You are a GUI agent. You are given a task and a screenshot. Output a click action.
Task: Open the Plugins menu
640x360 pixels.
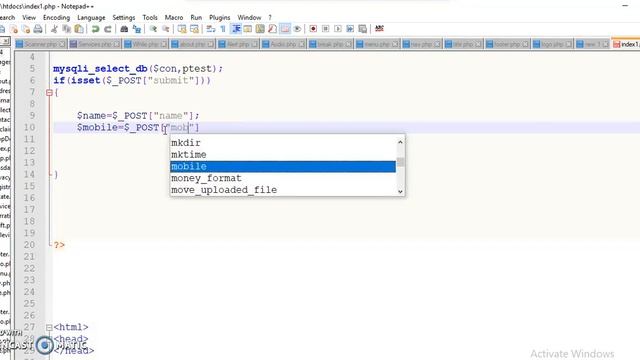(x=220, y=18)
